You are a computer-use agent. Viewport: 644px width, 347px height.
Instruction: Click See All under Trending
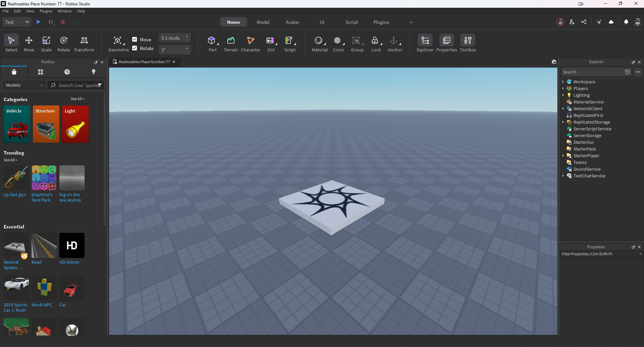tap(10, 160)
